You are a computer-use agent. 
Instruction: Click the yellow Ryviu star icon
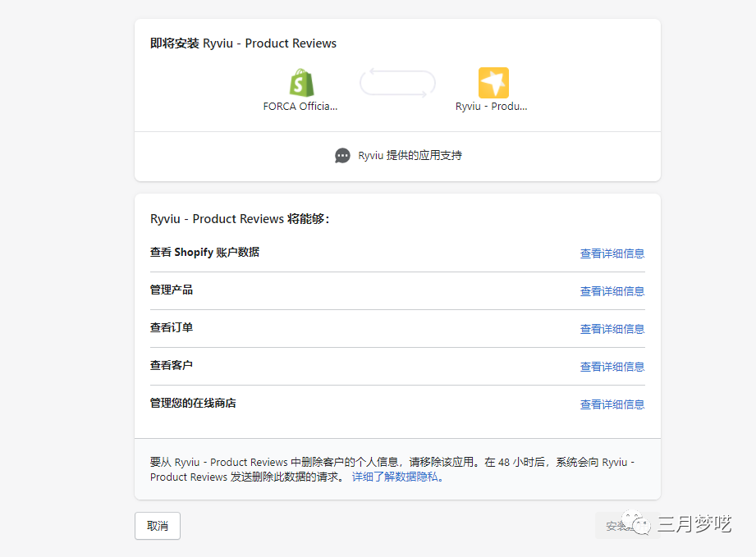click(493, 83)
